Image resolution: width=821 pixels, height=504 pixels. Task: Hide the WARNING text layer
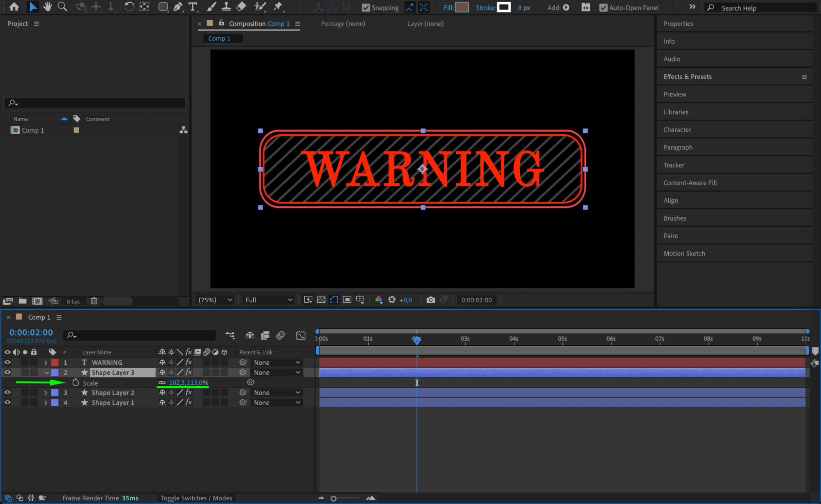click(x=7, y=362)
